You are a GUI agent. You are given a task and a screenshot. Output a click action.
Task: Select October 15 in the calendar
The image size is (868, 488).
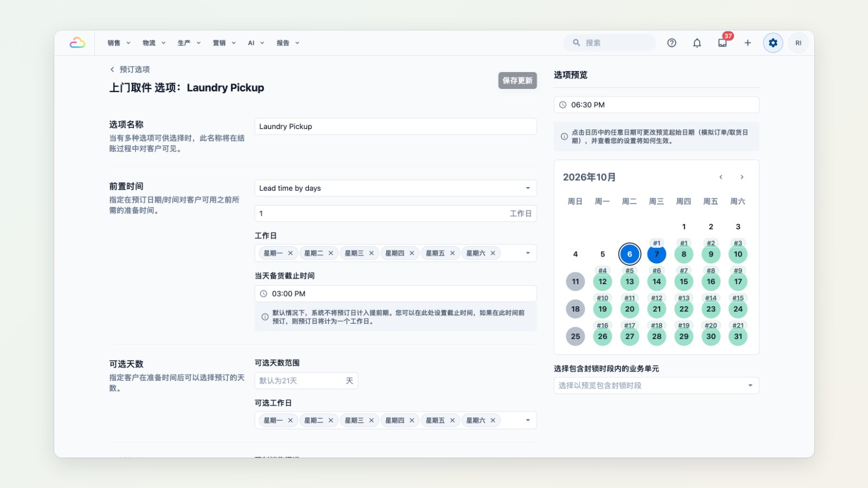[684, 281]
